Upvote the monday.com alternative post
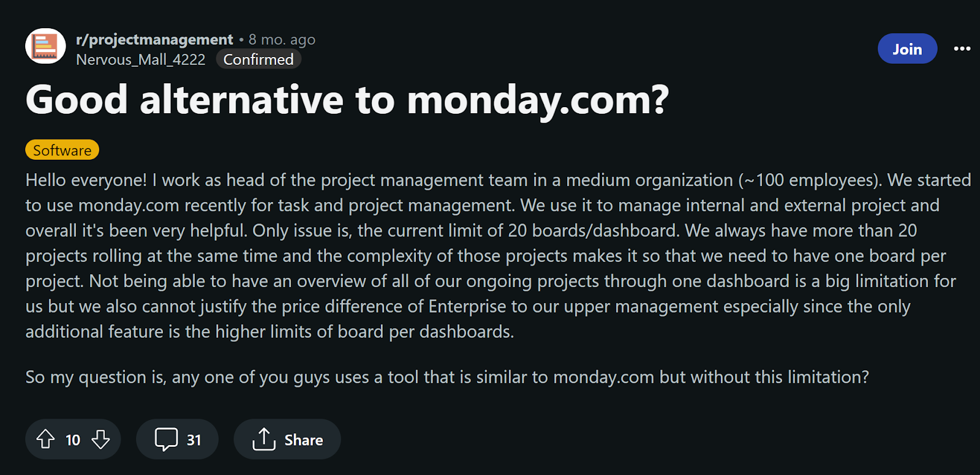This screenshot has height=475, width=980. pos(46,439)
